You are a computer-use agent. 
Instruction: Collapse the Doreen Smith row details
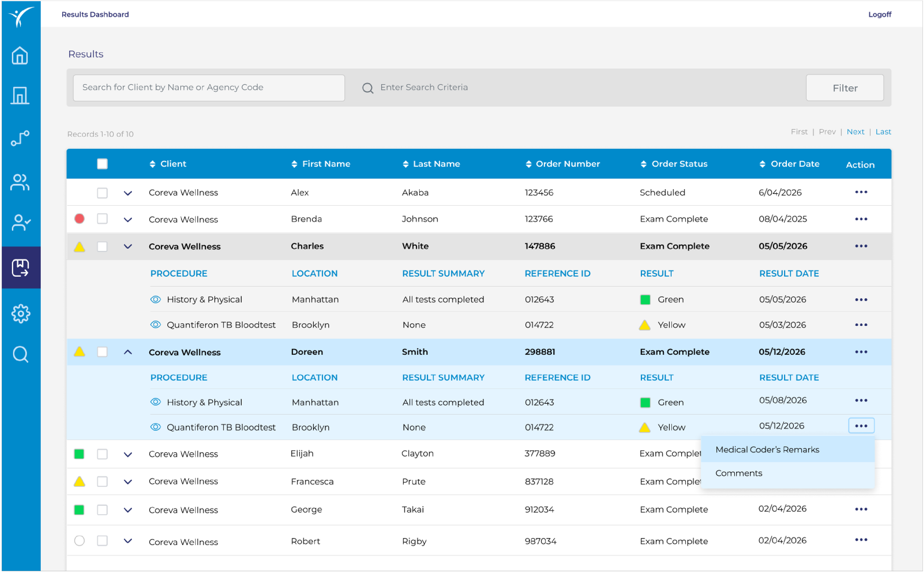pos(128,352)
